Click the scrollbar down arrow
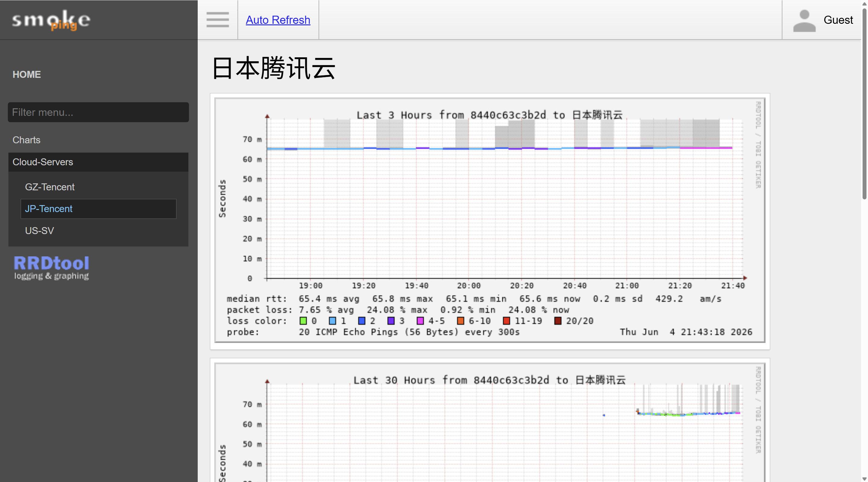 tap(864, 479)
